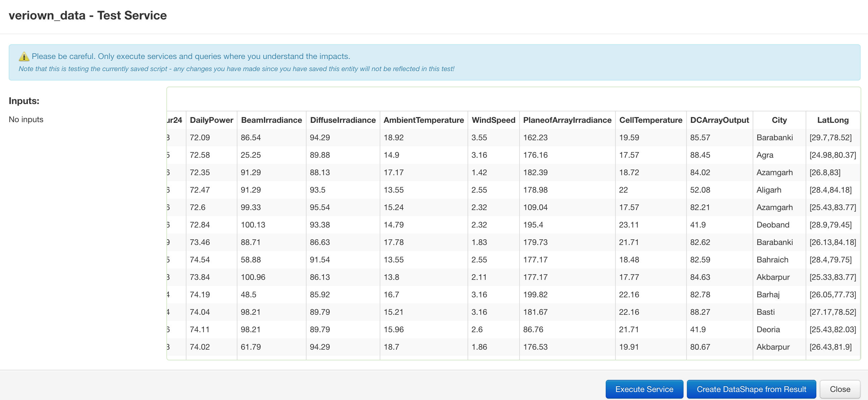Select the PlaneofArrayIrradiance column header
The height and width of the screenshot is (400, 868).
coord(567,120)
